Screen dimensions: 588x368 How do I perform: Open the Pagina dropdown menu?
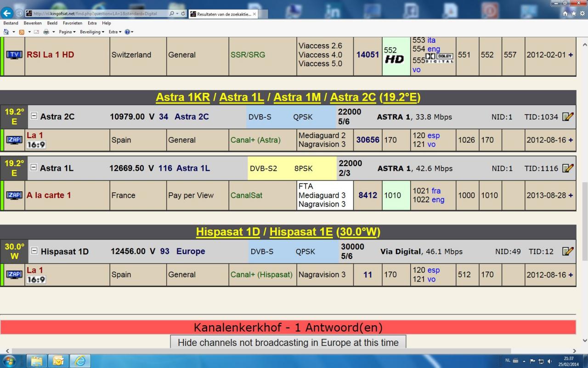pyautogui.click(x=67, y=32)
